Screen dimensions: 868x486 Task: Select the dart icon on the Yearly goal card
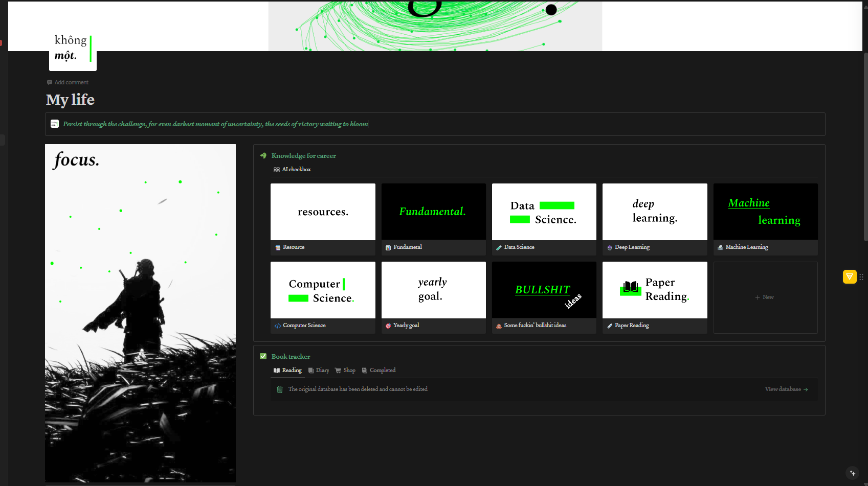[388, 325]
